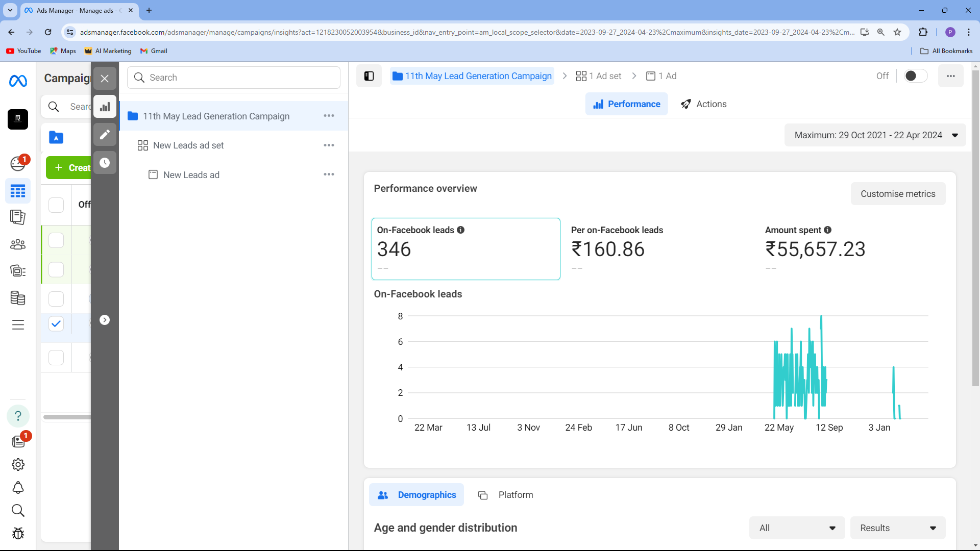This screenshot has height=551, width=980.
Task: Open the Chrome tab search dropdown arrow
Action: pos(10,10)
